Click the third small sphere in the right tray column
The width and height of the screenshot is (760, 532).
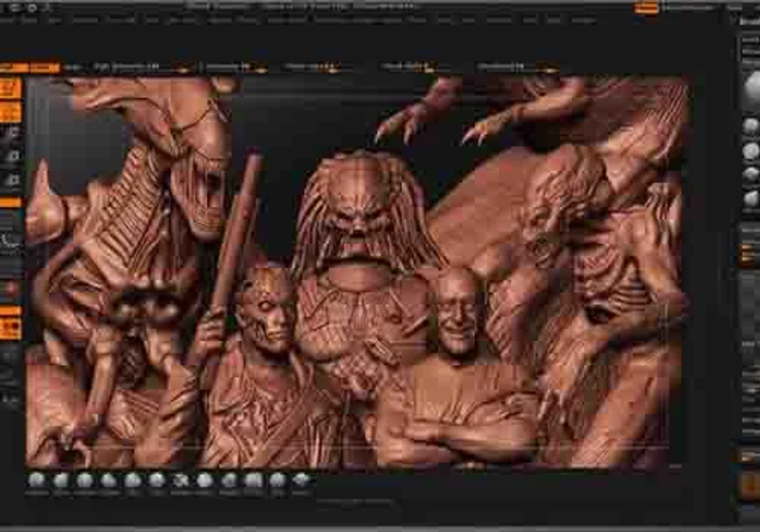(750, 175)
